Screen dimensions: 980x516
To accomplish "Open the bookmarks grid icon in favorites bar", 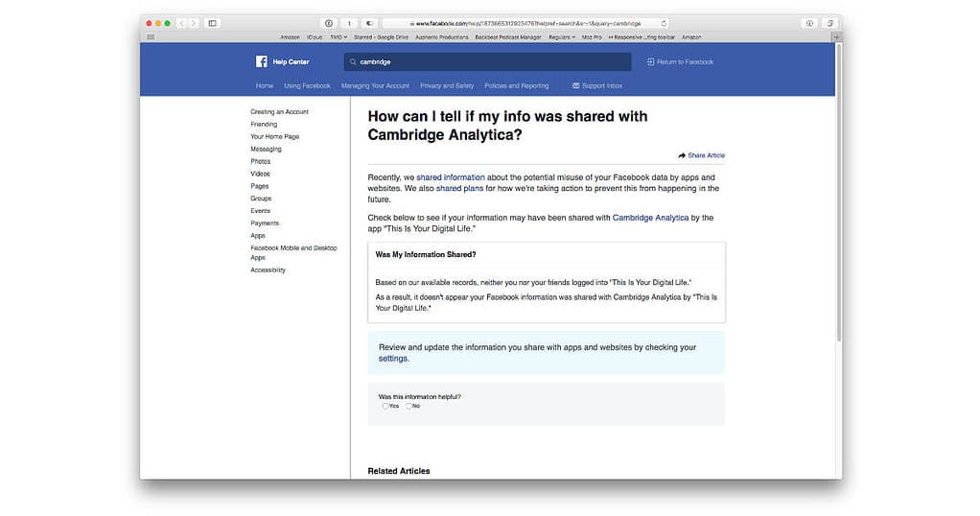I will (x=151, y=36).
